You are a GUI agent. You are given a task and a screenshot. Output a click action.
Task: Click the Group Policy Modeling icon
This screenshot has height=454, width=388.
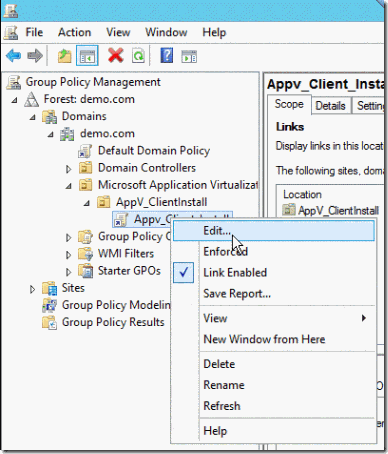[x=49, y=305]
